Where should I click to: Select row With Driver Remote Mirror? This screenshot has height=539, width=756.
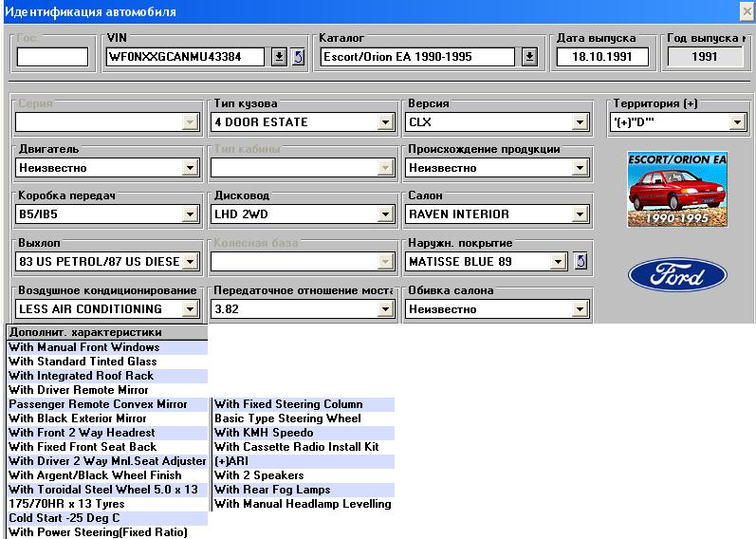tap(107, 390)
